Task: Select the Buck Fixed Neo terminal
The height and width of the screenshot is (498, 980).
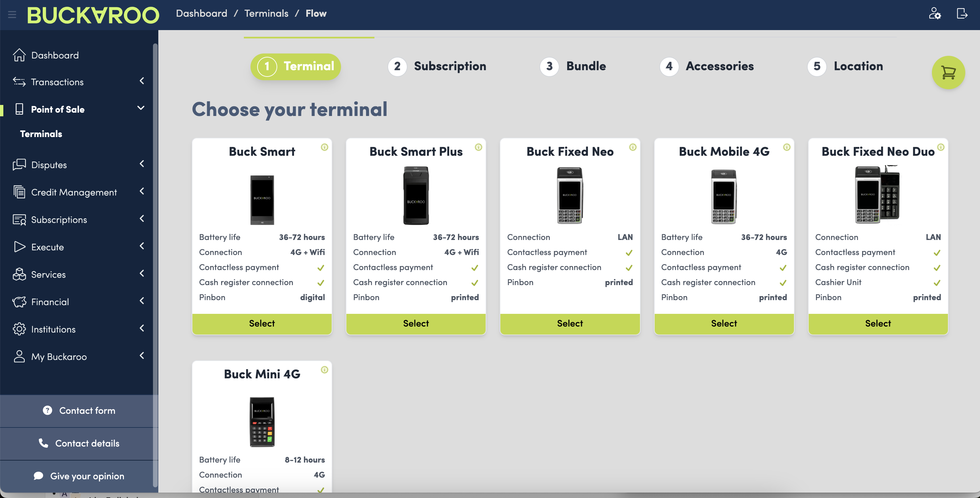Action: [x=570, y=324]
